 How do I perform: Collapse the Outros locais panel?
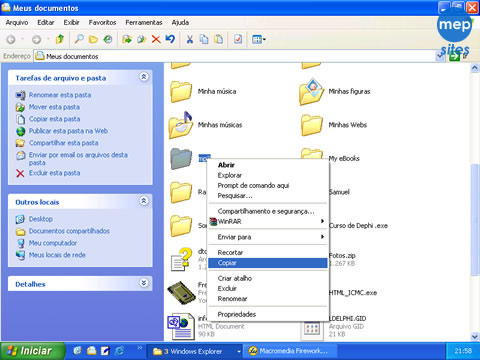point(144,201)
